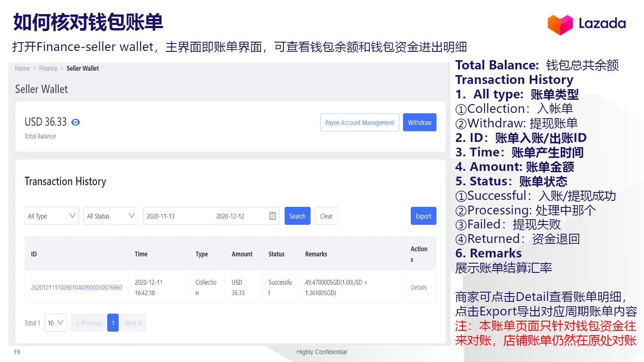Navigate to Finance via the breadcrumb
This screenshot has width=644, height=362.
48,68
